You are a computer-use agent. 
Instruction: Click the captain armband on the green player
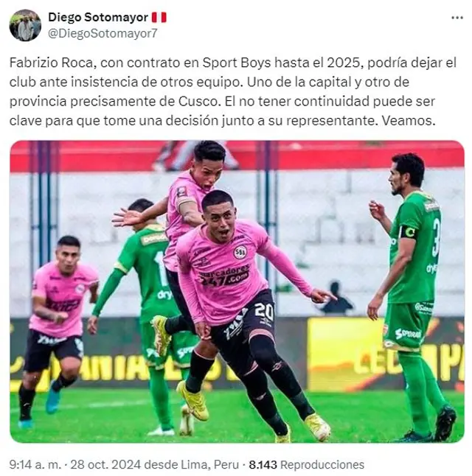point(408,233)
